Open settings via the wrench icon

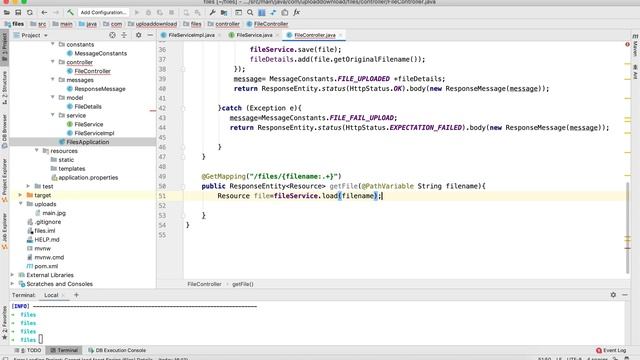212,13
